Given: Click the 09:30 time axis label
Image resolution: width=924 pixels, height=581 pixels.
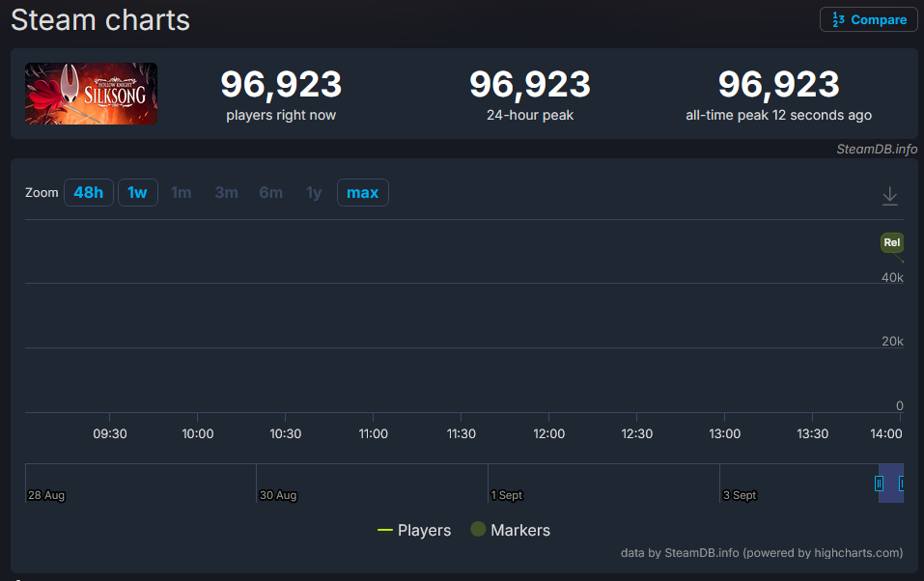Looking at the screenshot, I should click(x=110, y=433).
